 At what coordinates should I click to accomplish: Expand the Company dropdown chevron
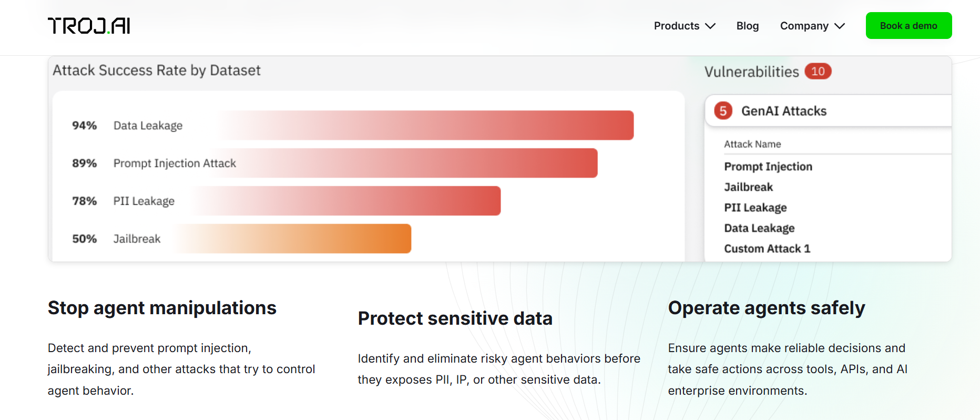[x=840, y=26]
